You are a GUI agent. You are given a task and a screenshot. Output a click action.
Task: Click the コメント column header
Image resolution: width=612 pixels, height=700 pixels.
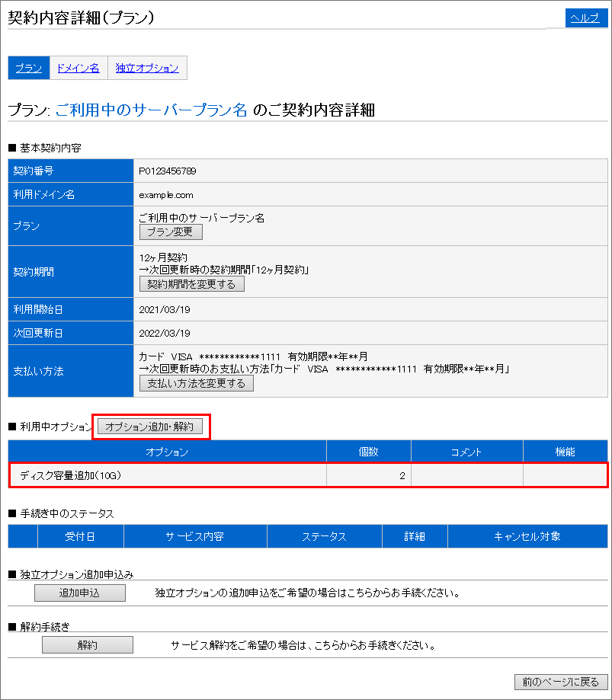(x=466, y=451)
